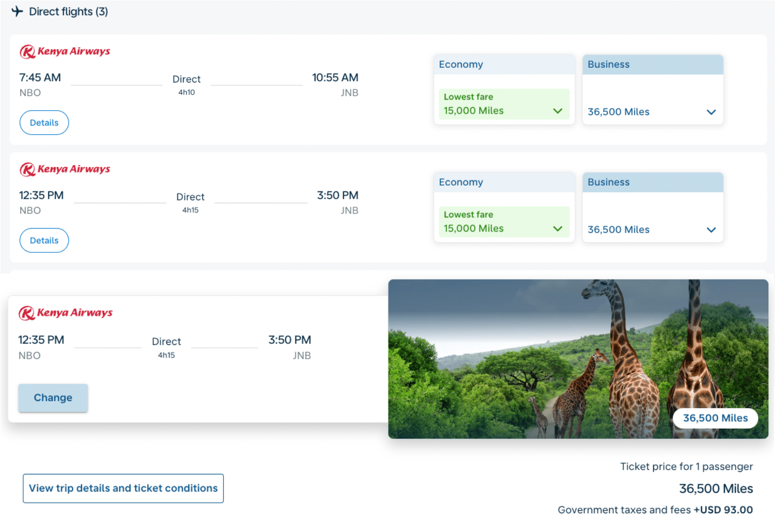Viewport: 777px width, 532px height.
Task: Click the Direct flights (3) heading
Action: [68, 12]
